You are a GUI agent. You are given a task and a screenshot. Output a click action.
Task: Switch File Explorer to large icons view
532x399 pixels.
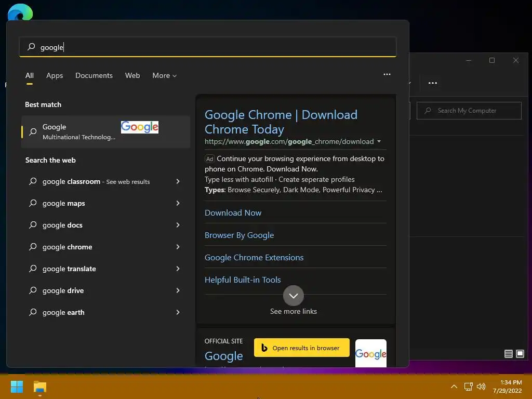[520, 354]
